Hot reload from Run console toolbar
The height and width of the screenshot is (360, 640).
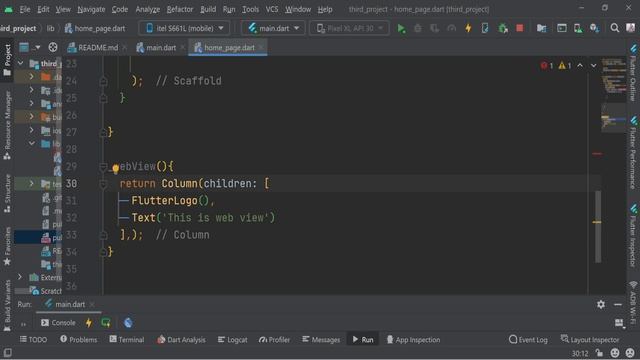point(89,323)
